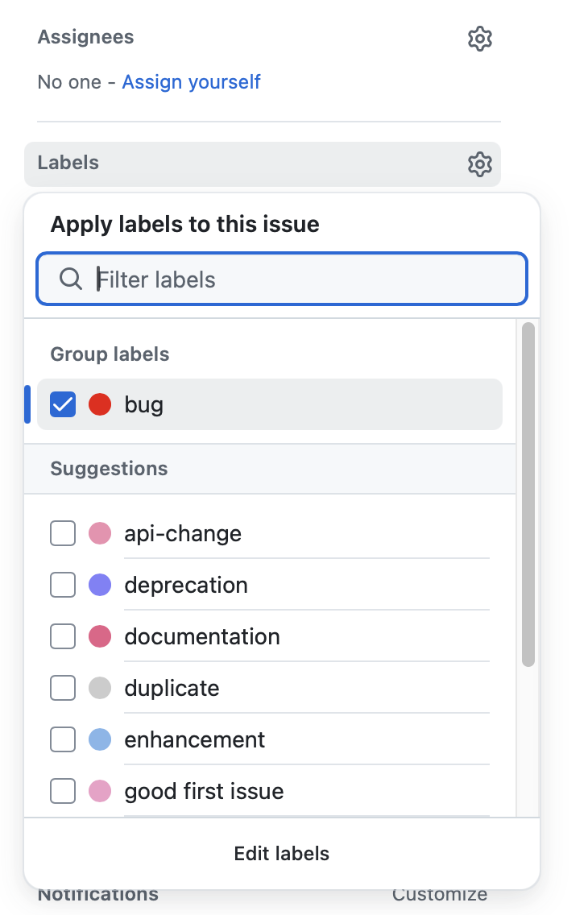
Task: Check the good first issue checkbox
Action: click(63, 791)
